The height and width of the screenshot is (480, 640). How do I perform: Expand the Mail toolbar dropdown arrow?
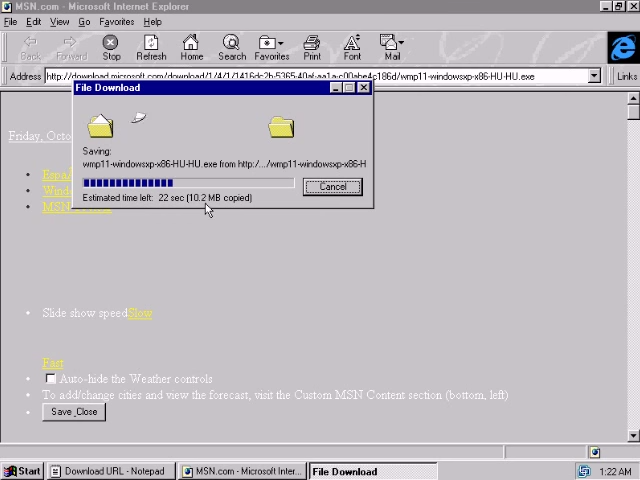[401, 42]
